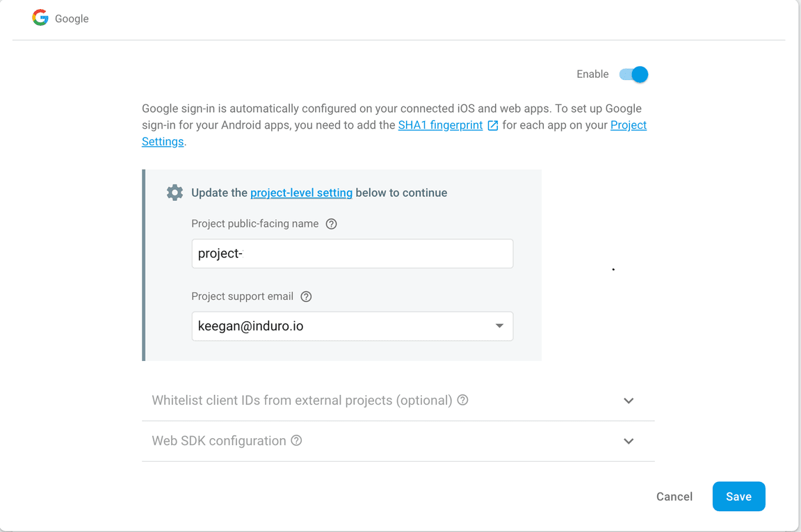The width and height of the screenshot is (801, 532).
Task: Click the project-level setting link
Action: 301,193
